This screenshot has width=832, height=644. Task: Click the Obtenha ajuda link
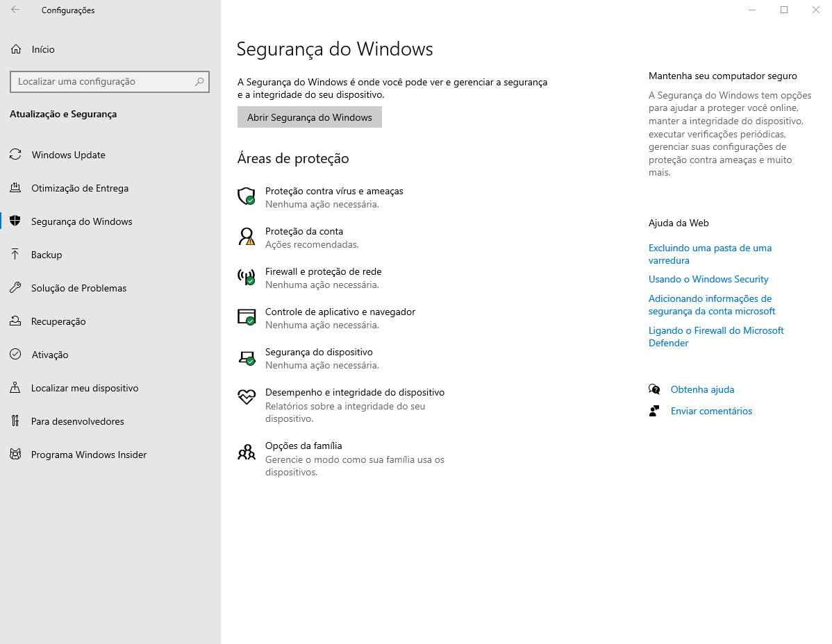702,389
